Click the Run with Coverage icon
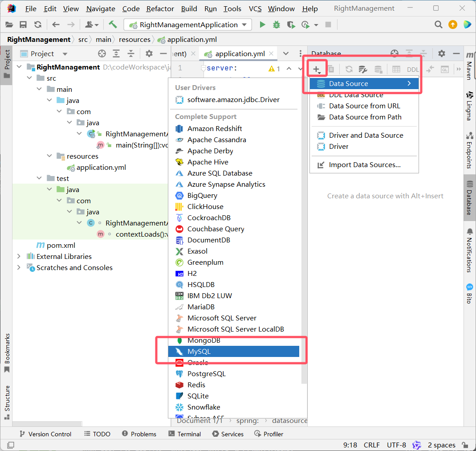 (291, 25)
